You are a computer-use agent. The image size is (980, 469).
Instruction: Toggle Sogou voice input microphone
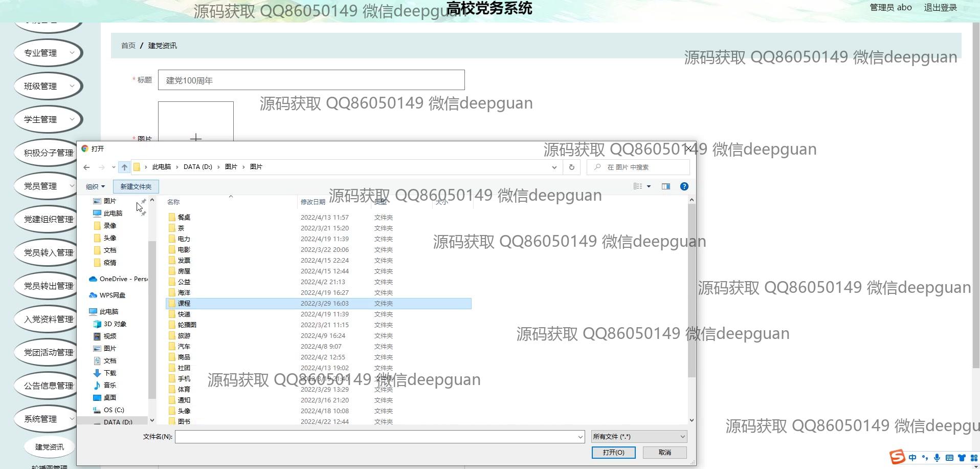pos(937,458)
